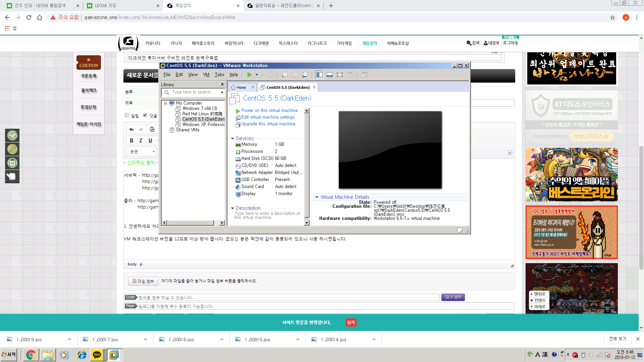Viewport: 644px width, 362px height.
Task: Click the red 닫기 button on banner
Action: tap(351, 322)
